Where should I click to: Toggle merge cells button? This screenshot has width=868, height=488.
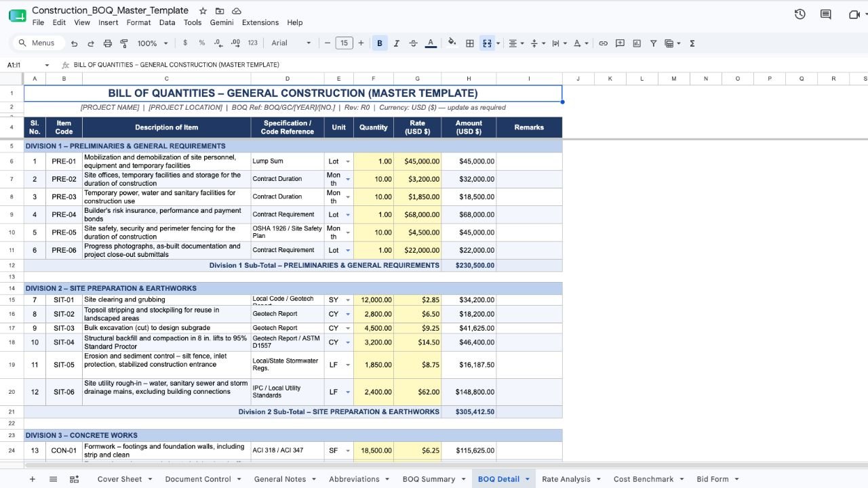coord(487,43)
